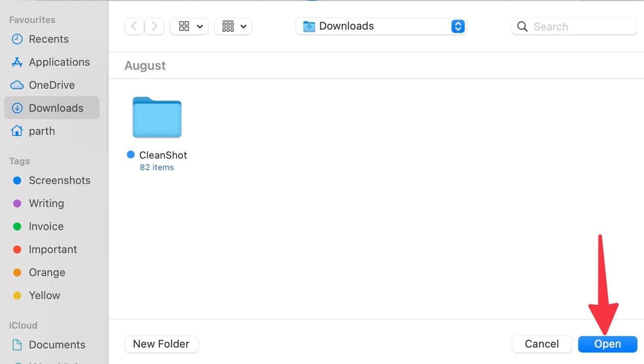Choose the Yellow tag in Tags section

coord(45,295)
